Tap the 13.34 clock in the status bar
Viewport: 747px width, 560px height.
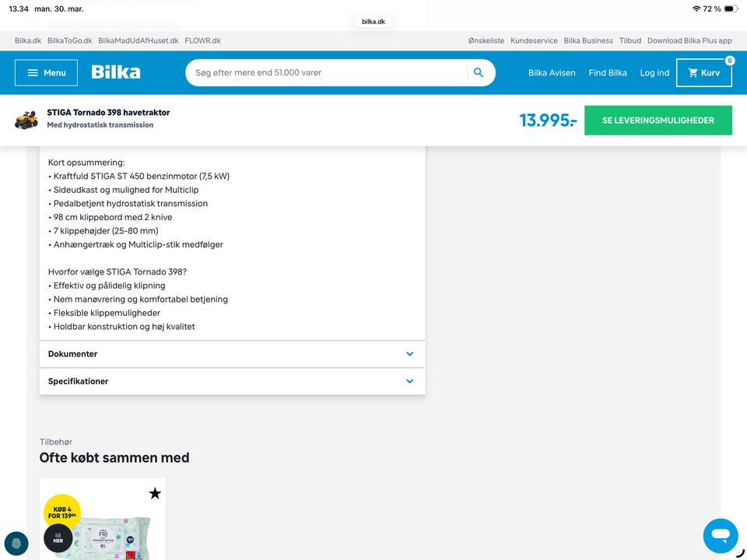pos(19,9)
